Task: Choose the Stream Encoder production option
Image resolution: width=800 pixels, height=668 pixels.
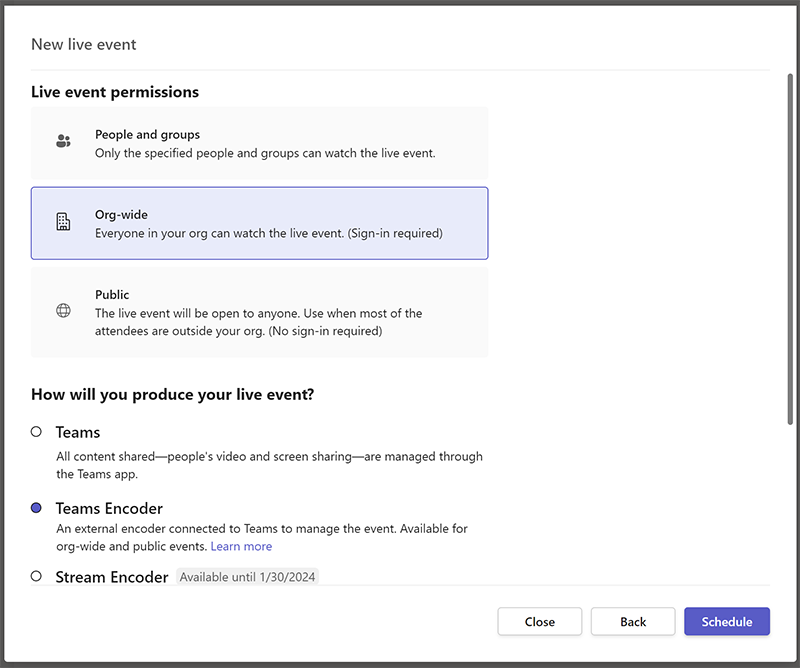Action: 36,577
